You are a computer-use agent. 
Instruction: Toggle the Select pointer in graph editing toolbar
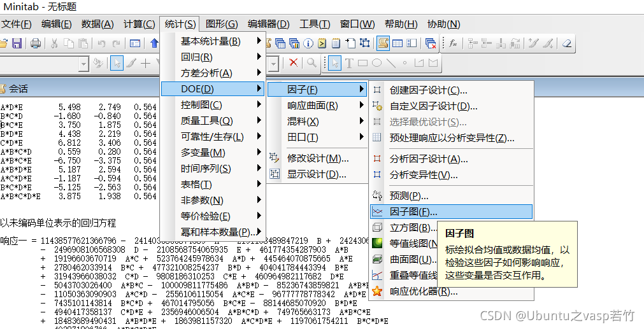[x=117, y=63]
